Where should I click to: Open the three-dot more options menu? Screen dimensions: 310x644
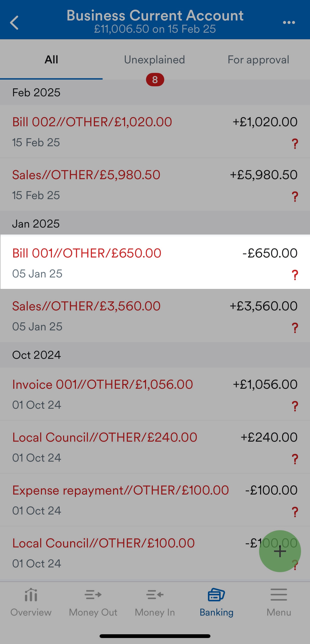[289, 22]
